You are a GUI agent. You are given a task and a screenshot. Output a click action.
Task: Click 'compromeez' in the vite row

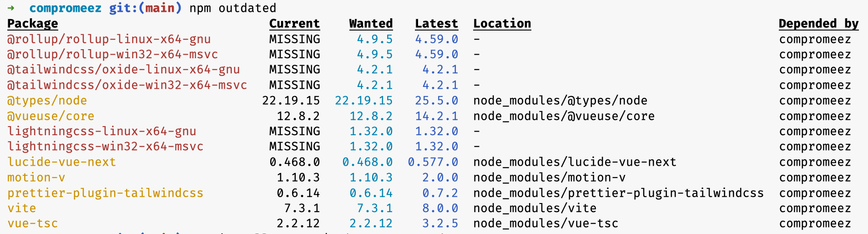tap(815, 209)
